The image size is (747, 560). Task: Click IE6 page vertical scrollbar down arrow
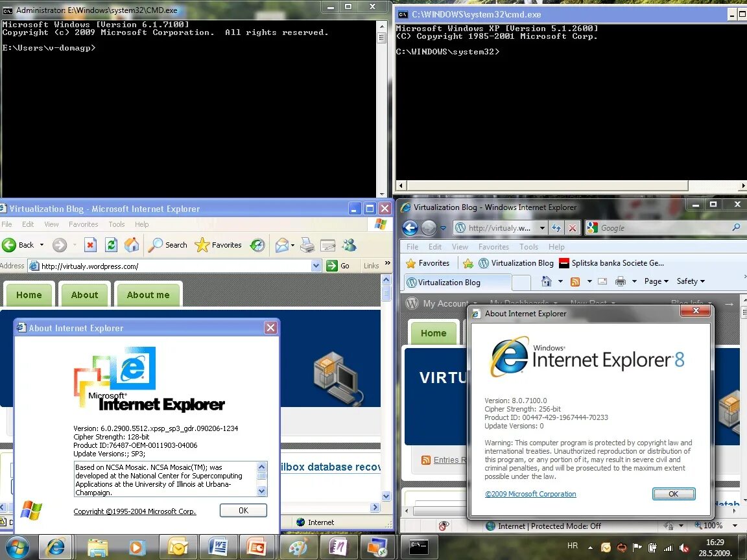[x=386, y=496]
